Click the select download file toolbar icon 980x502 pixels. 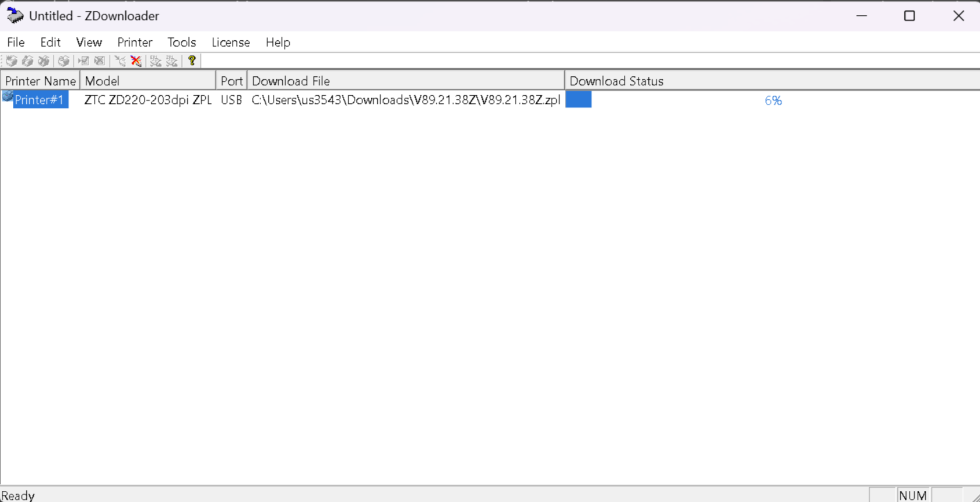[x=83, y=61]
